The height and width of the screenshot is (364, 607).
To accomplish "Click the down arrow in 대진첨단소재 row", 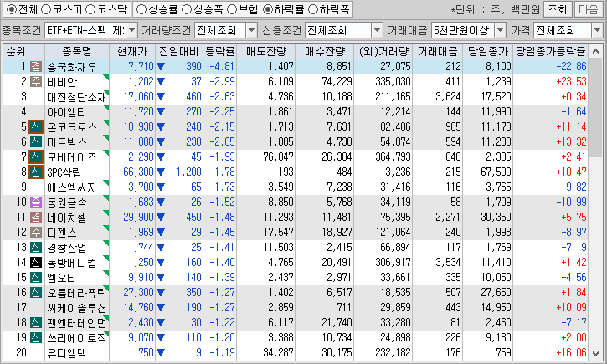I will click(x=160, y=97).
